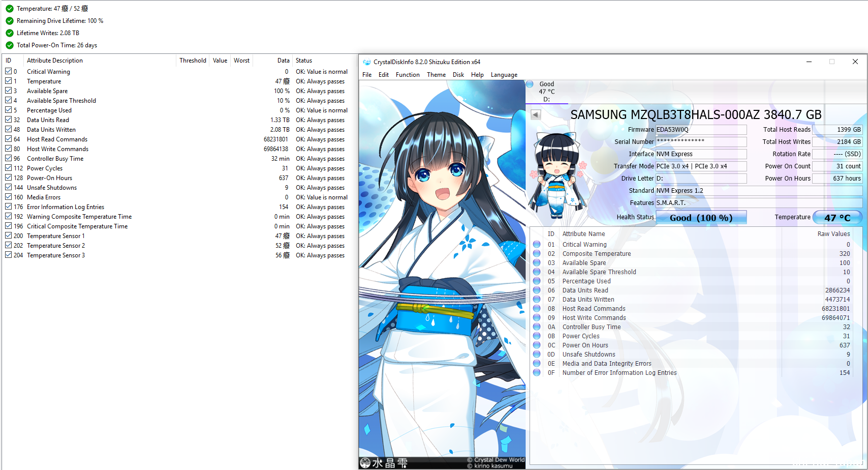Screen dimensions: 868x470
Task: Click the green check icon beside Lifetime Writes
Action: pos(10,33)
